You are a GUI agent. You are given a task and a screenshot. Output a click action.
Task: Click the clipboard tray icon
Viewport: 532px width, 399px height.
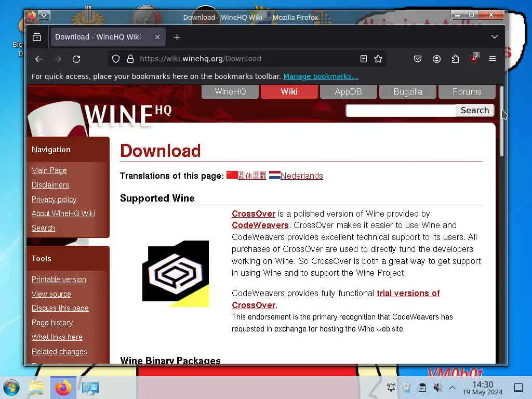[422, 388]
